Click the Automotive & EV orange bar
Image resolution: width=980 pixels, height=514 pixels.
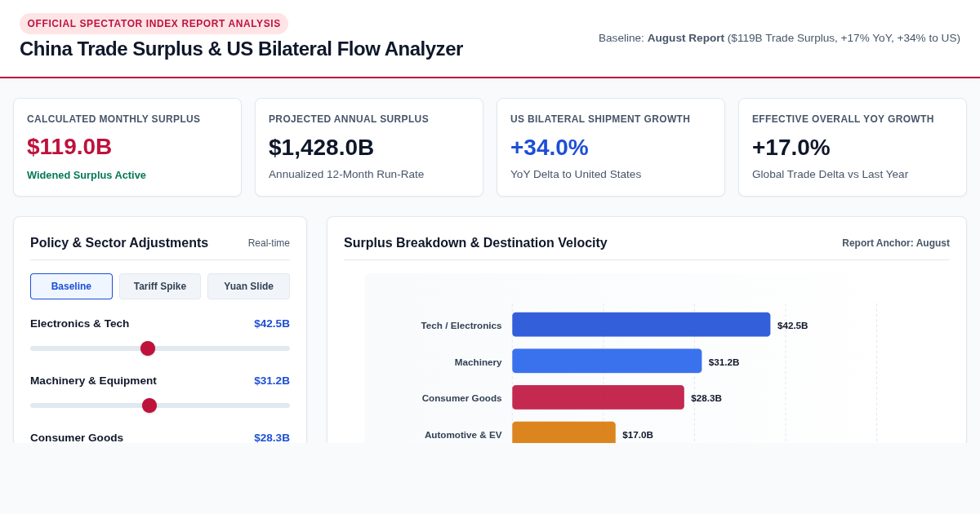point(563,432)
